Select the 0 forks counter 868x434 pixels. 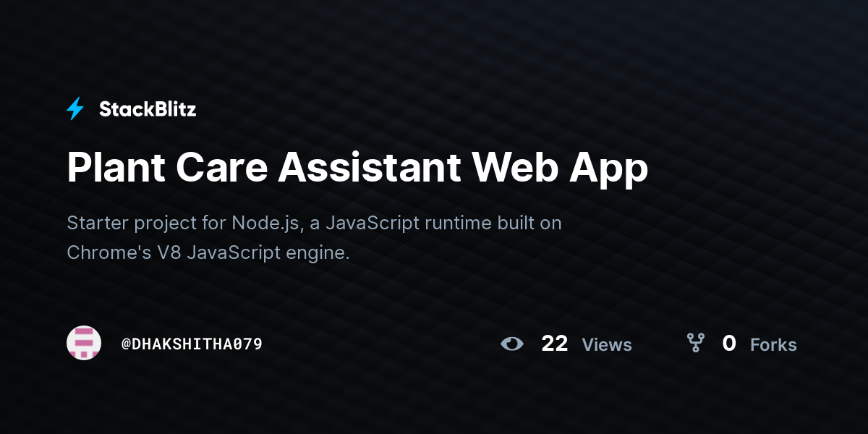729,344
